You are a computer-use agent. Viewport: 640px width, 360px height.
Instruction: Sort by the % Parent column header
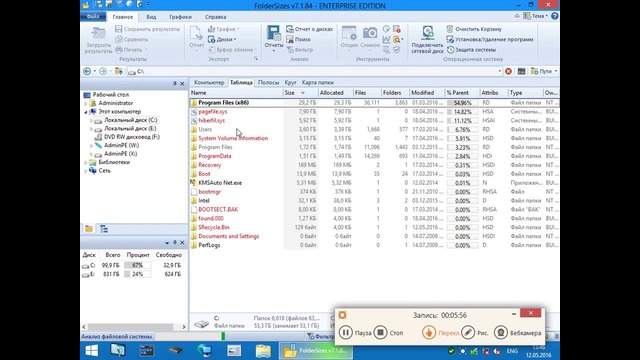point(462,93)
